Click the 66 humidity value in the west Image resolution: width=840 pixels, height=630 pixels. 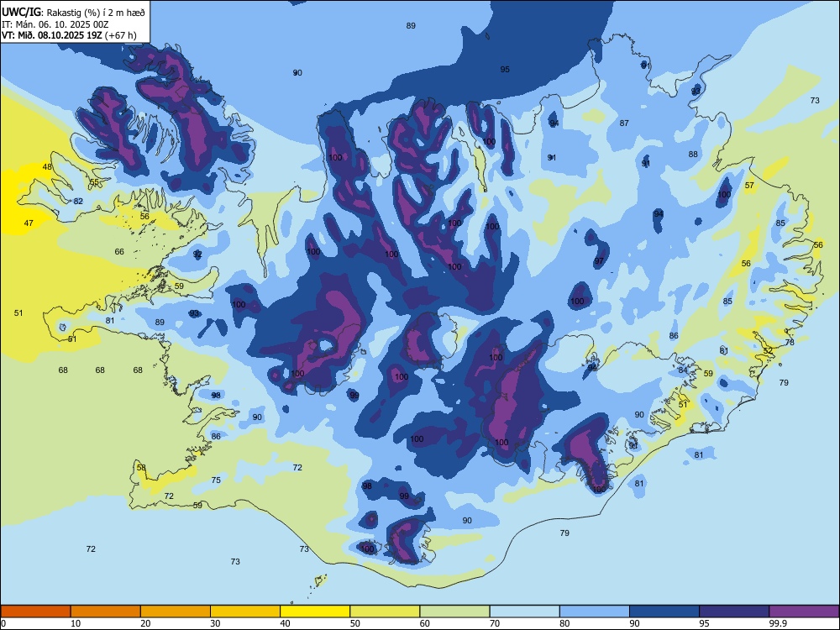[x=119, y=251]
